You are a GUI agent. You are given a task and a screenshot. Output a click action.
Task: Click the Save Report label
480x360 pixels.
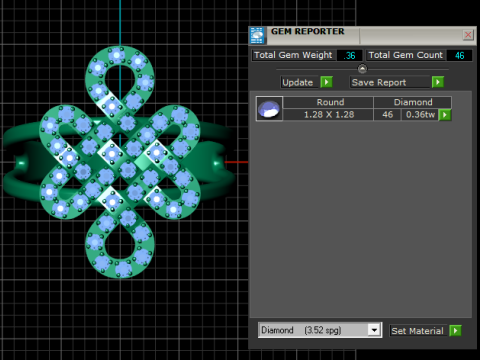tap(379, 82)
